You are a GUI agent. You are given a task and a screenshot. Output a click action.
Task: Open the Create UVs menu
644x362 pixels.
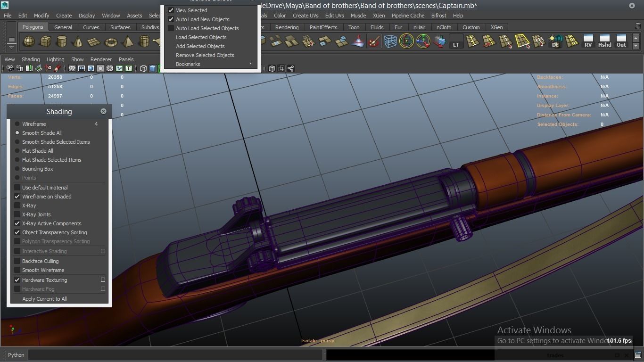pyautogui.click(x=305, y=16)
